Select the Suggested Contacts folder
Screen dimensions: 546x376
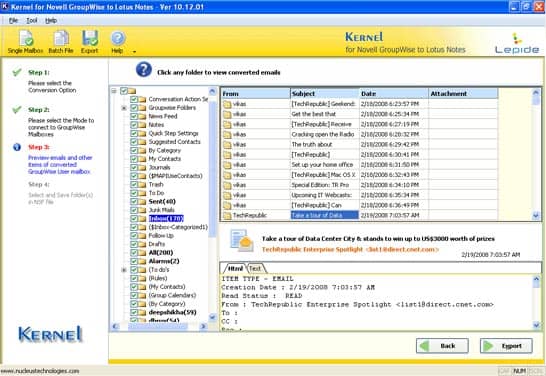[174, 142]
